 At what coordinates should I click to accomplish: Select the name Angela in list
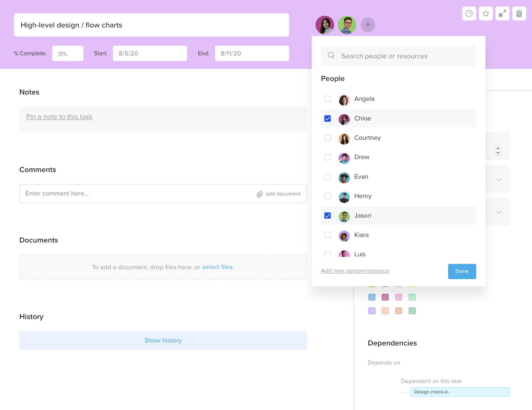pyautogui.click(x=364, y=99)
